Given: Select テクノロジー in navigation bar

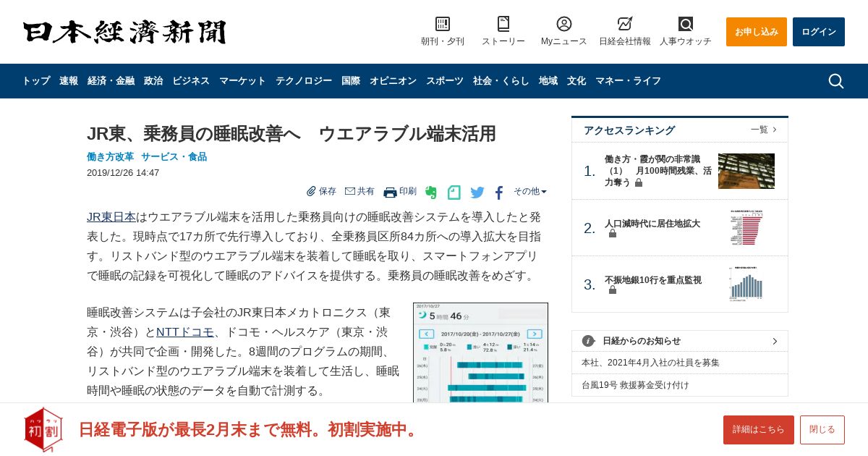Looking at the screenshot, I should pos(304,81).
